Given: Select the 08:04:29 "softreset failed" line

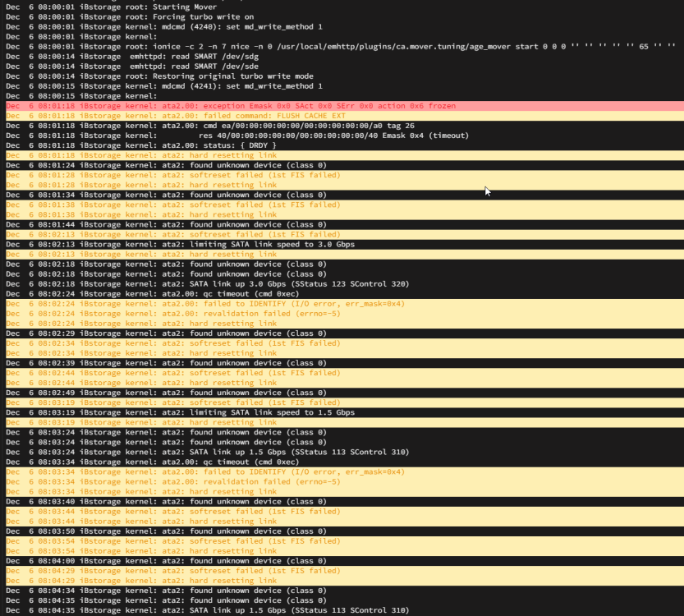Looking at the screenshot, I should (x=345, y=571).
